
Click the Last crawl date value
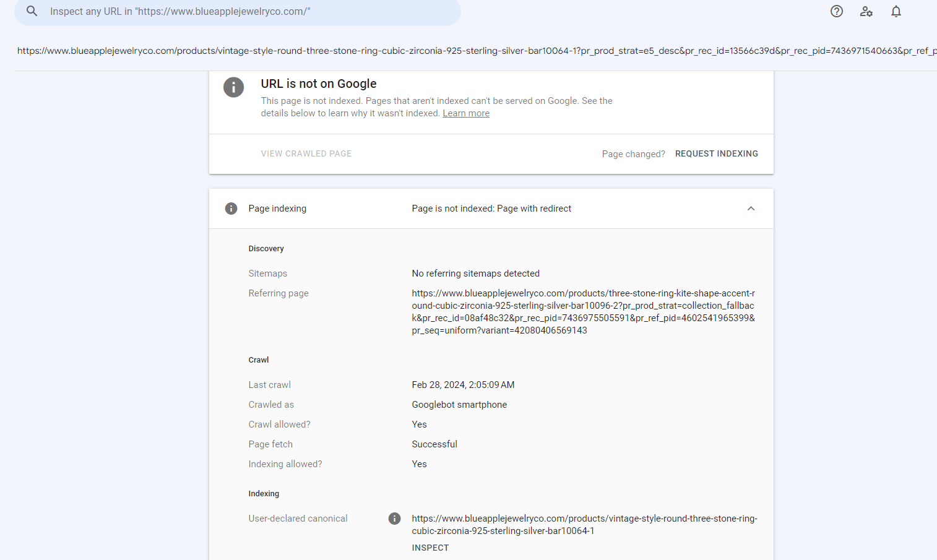click(x=463, y=385)
